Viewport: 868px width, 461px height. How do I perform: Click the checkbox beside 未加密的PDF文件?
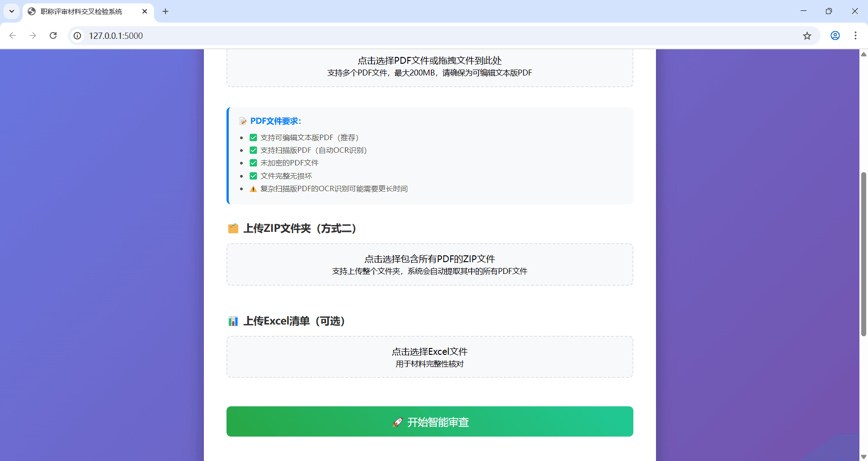pyautogui.click(x=253, y=163)
